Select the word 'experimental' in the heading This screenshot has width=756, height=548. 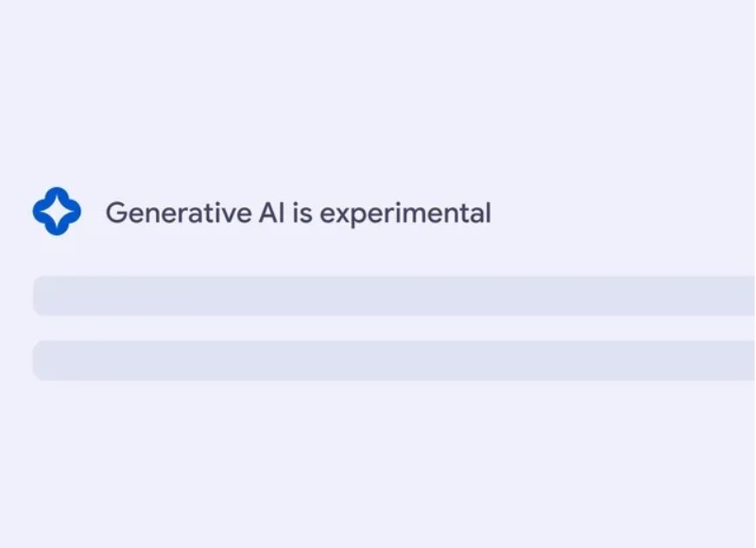405,214
